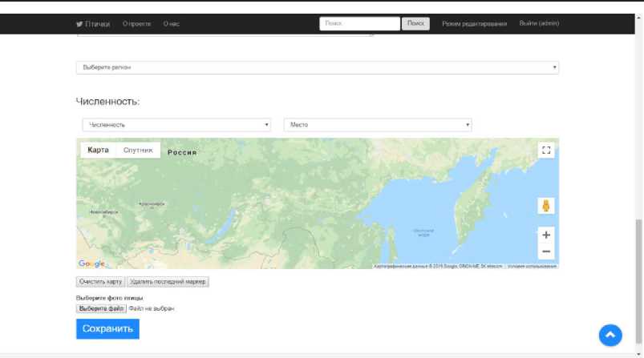Expand the 'Численность' dropdown

click(176, 125)
